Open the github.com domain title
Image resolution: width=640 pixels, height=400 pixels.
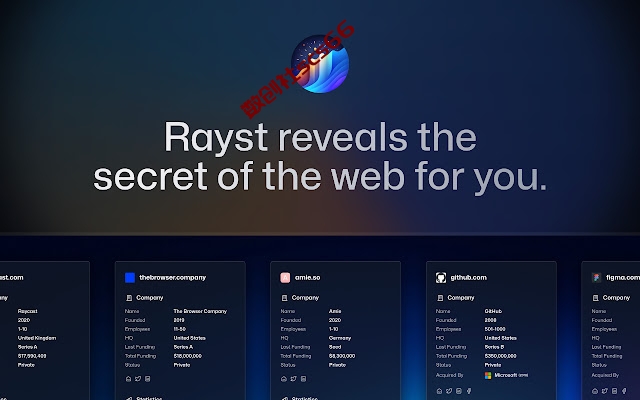469,278
